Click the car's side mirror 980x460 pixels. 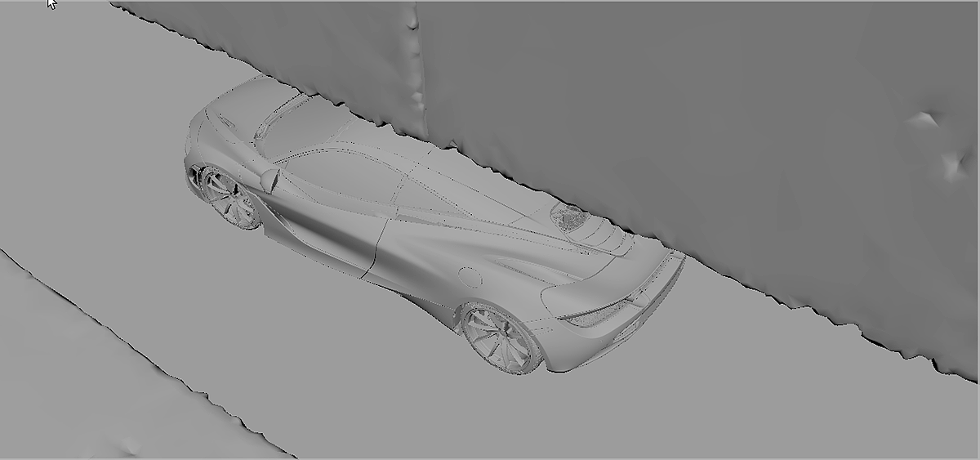[269, 180]
